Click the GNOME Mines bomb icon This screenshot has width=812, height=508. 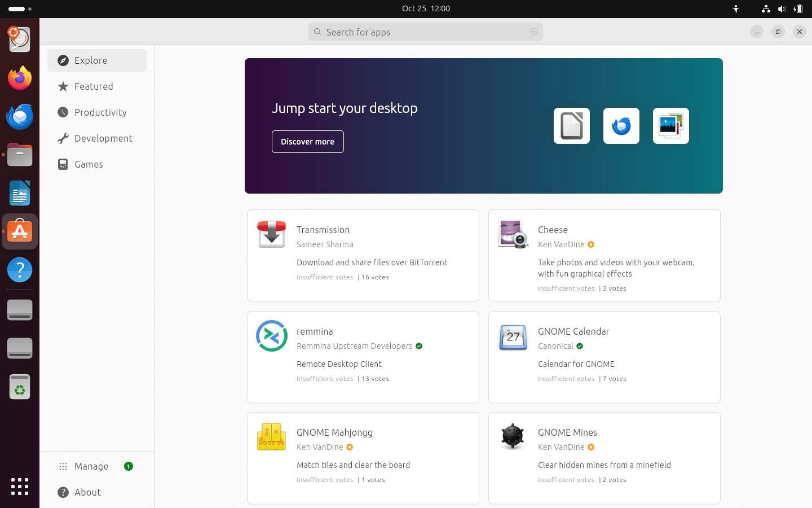(513, 436)
